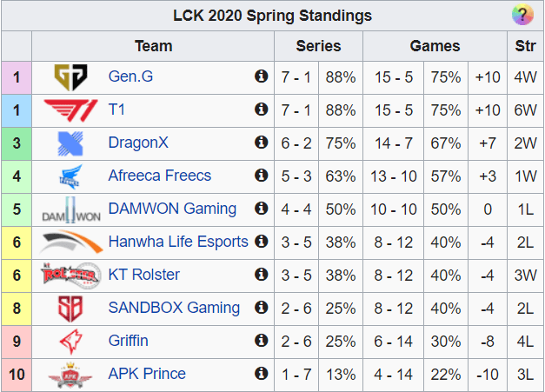Click the DragonX team logo
This screenshot has width=545, height=392.
(x=70, y=143)
